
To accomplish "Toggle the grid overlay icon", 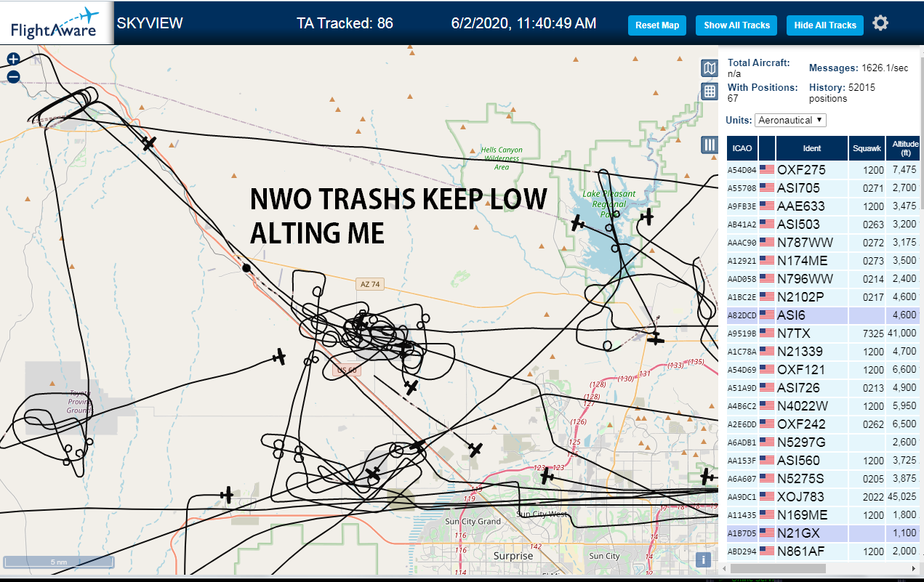I will [709, 92].
